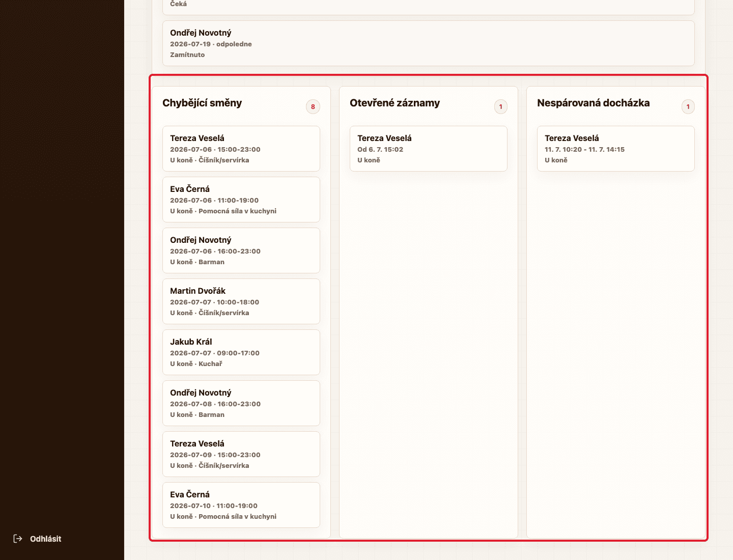
Task: Click the count badge 8 of Chybějící směny
Action: click(x=313, y=106)
